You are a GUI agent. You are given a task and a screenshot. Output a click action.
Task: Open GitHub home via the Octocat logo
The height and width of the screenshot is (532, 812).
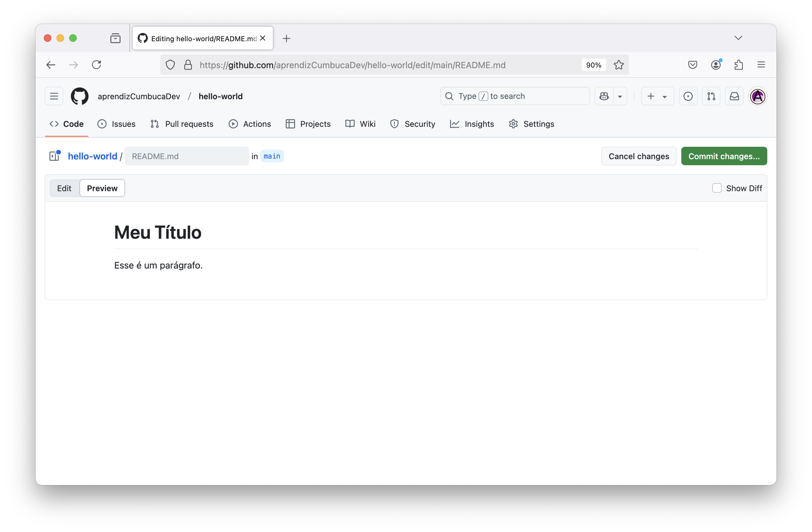click(x=80, y=96)
